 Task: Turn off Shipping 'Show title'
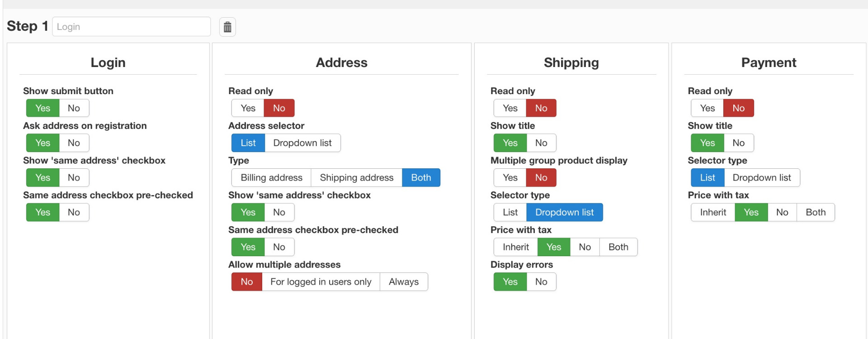[x=541, y=143]
